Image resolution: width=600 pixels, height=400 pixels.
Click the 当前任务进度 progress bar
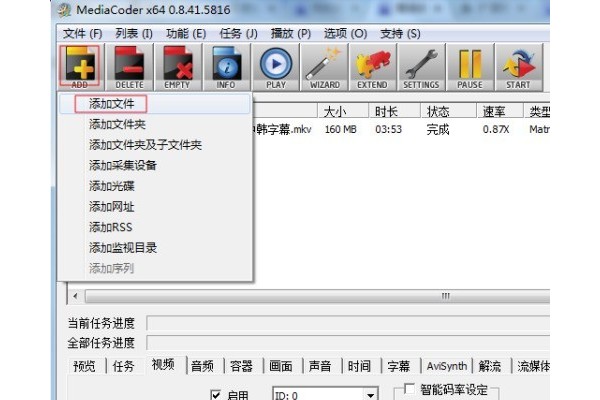click(x=348, y=323)
